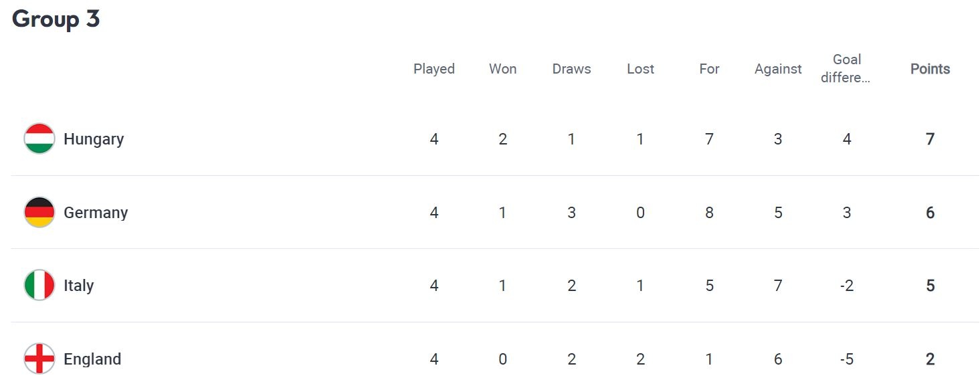Click Hungary's points value of 7
The width and height of the screenshot is (980, 392).
tap(930, 139)
